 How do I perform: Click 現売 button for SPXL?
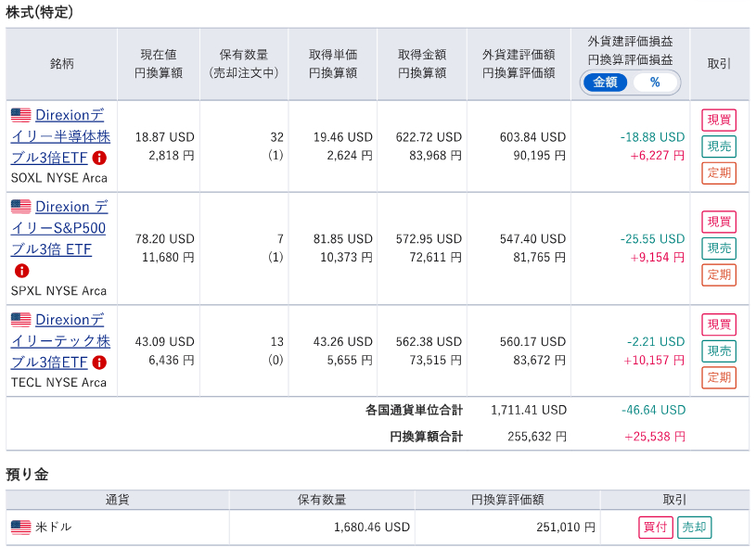click(x=719, y=248)
